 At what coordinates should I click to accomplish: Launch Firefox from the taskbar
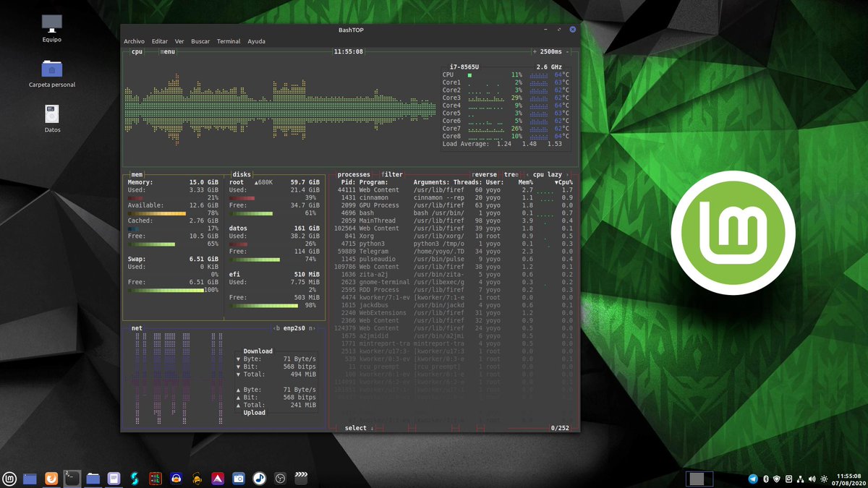pyautogui.click(x=51, y=478)
